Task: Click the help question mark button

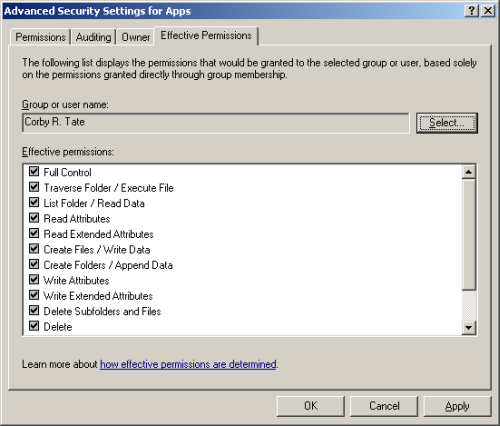Action: point(472,11)
